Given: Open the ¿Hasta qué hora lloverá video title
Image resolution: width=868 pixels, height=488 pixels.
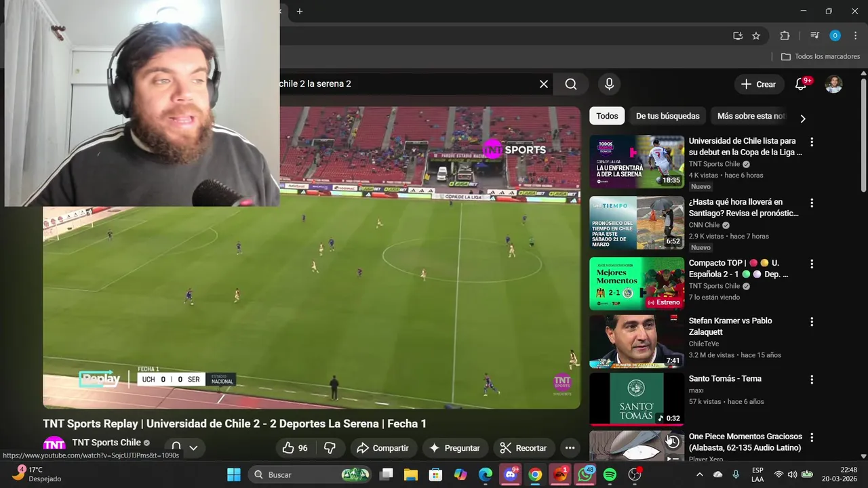Looking at the screenshot, I should [x=744, y=207].
